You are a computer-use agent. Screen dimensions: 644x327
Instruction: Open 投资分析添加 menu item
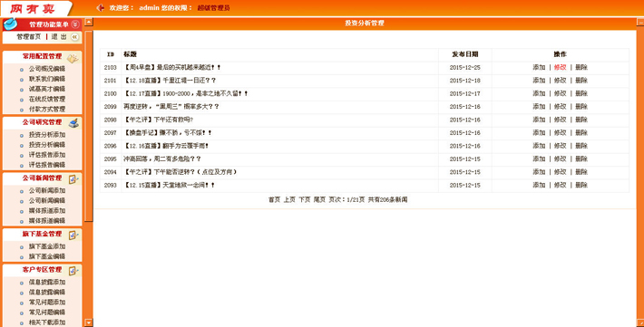[x=47, y=135]
